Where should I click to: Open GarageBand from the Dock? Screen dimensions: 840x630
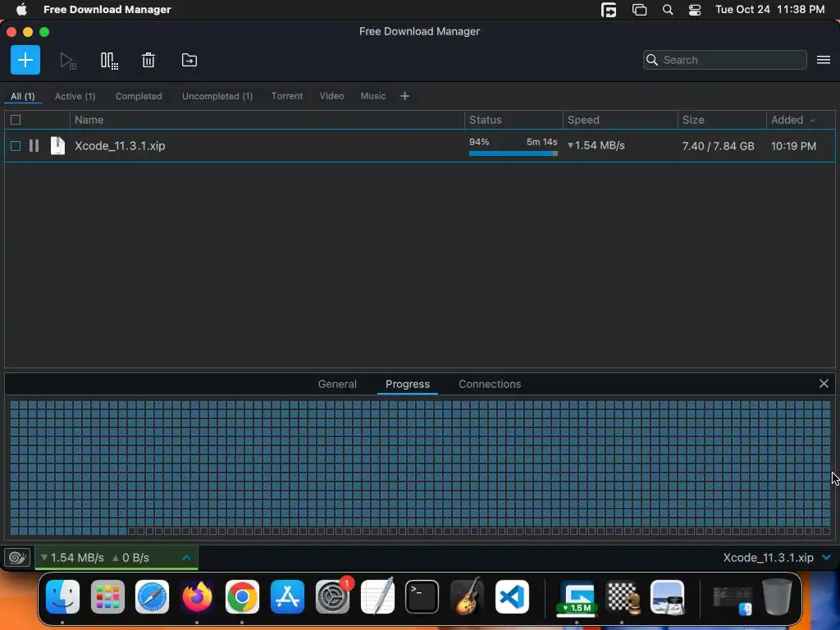point(467,596)
